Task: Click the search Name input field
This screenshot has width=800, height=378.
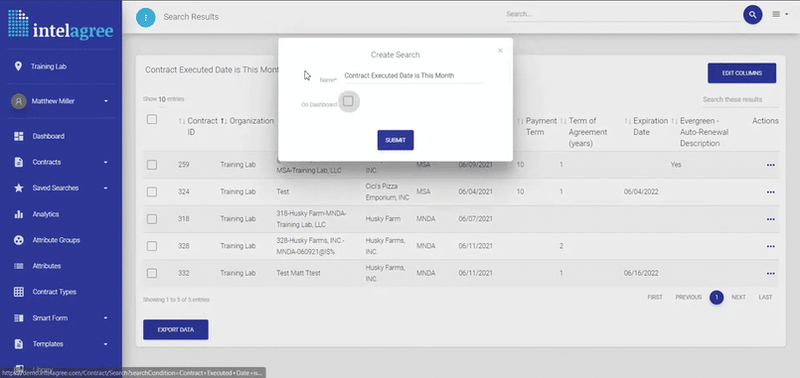Action: pyautogui.click(x=412, y=75)
